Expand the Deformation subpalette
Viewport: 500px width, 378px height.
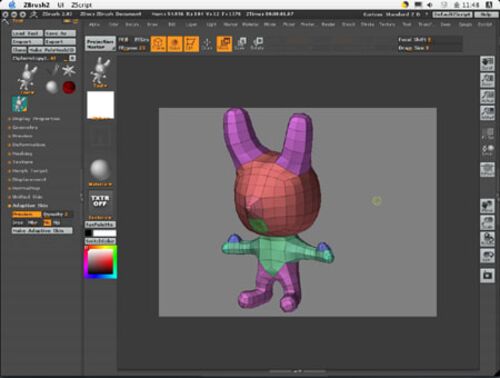coord(29,145)
